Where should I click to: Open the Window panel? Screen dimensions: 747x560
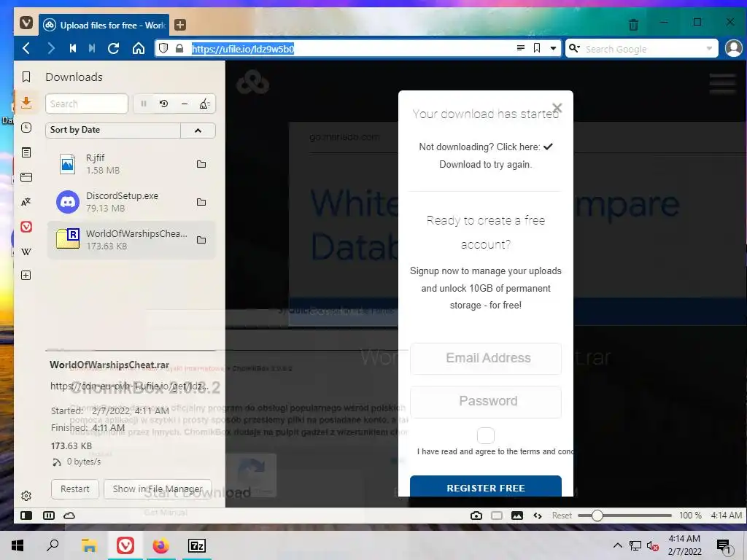click(26, 177)
